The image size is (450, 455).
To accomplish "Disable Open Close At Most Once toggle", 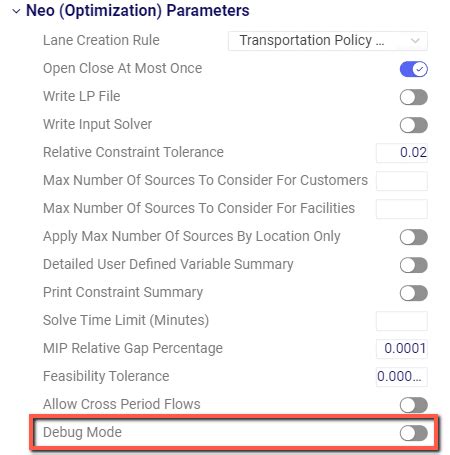I will click(x=414, y=69).
